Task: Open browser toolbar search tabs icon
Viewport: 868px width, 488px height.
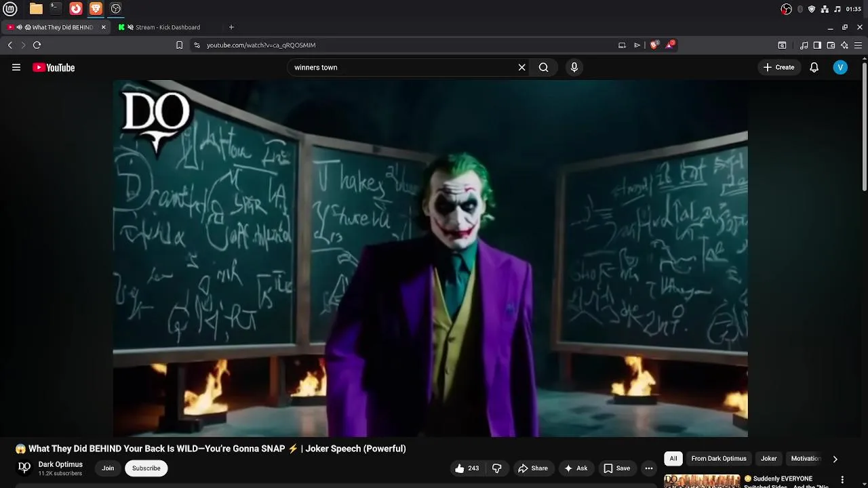Action: pos(782,45)
